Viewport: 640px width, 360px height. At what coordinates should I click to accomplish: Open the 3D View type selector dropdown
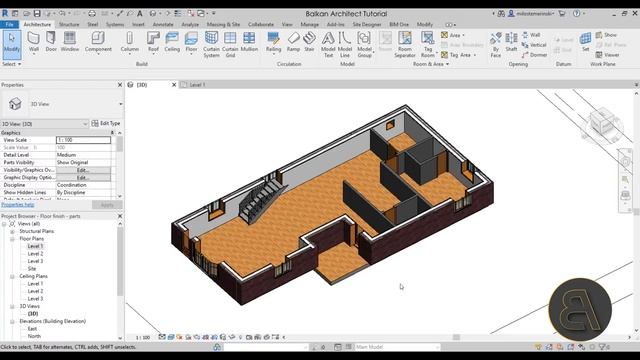click(x=120, y=104)
